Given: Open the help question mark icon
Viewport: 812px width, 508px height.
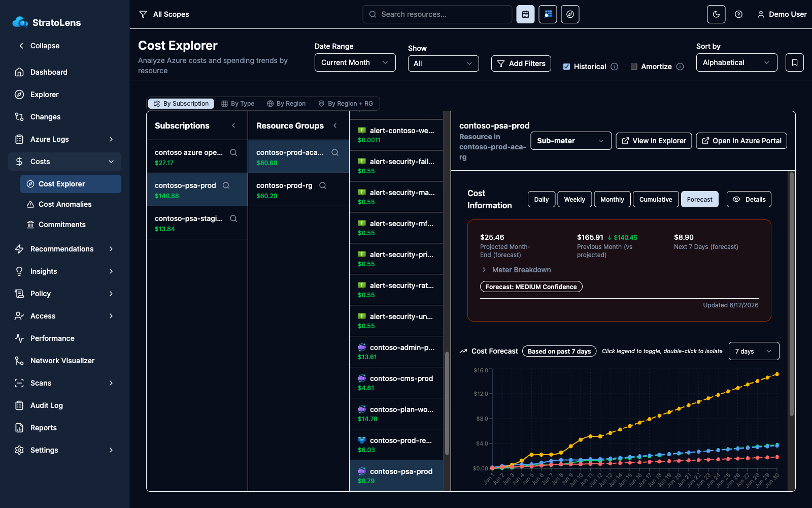Looking at the screenshot, I should pos(738,14).
